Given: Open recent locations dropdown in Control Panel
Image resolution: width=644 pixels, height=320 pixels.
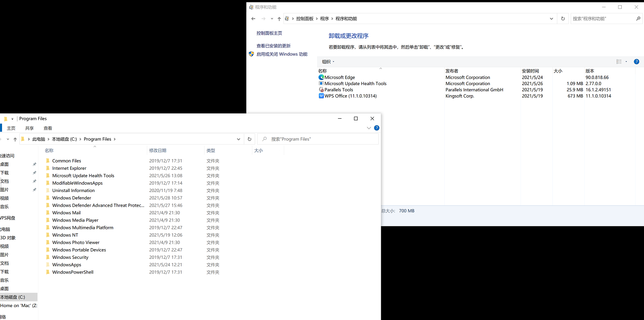Looking at the screenshot, I should (272, 19).
